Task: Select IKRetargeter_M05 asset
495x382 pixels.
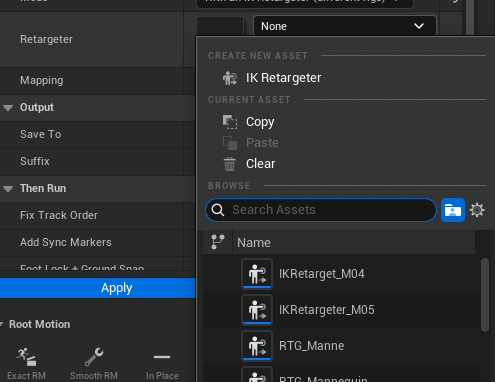Action: 341,310
